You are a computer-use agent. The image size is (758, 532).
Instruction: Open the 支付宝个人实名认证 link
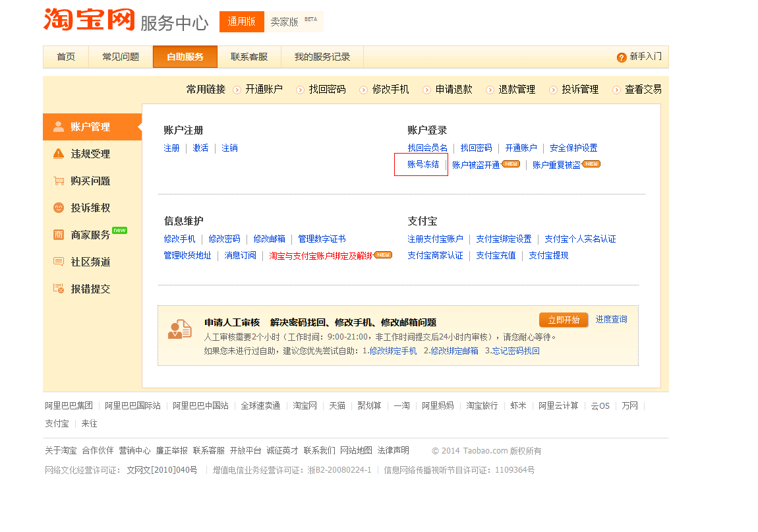tap(580, 239)
